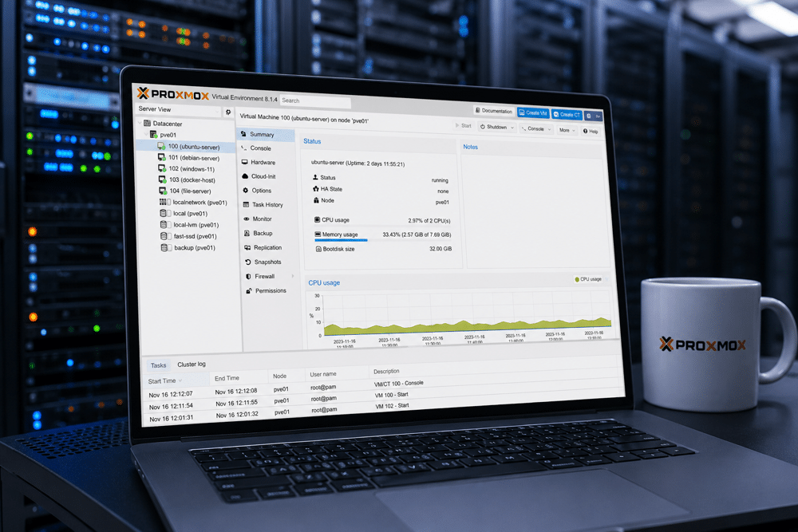The width and height of the screenshot is (798, 532).
Task: Click the Search input field
Action: tap(315, 101)
